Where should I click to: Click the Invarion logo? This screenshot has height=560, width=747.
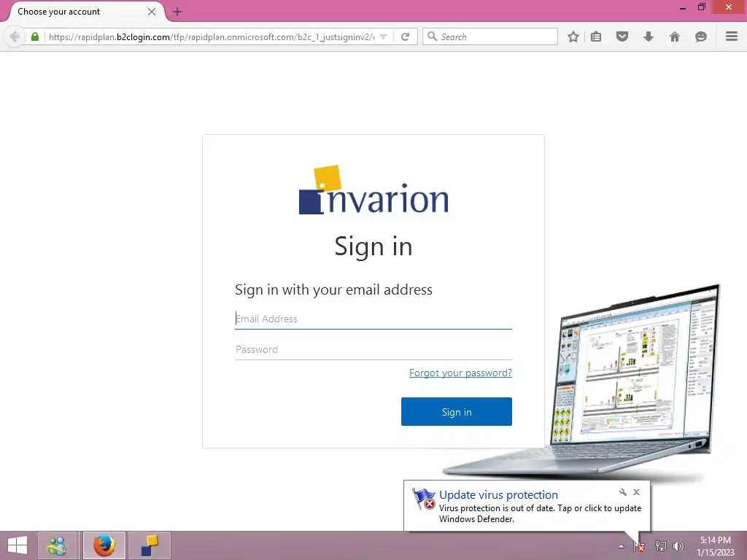373,190
